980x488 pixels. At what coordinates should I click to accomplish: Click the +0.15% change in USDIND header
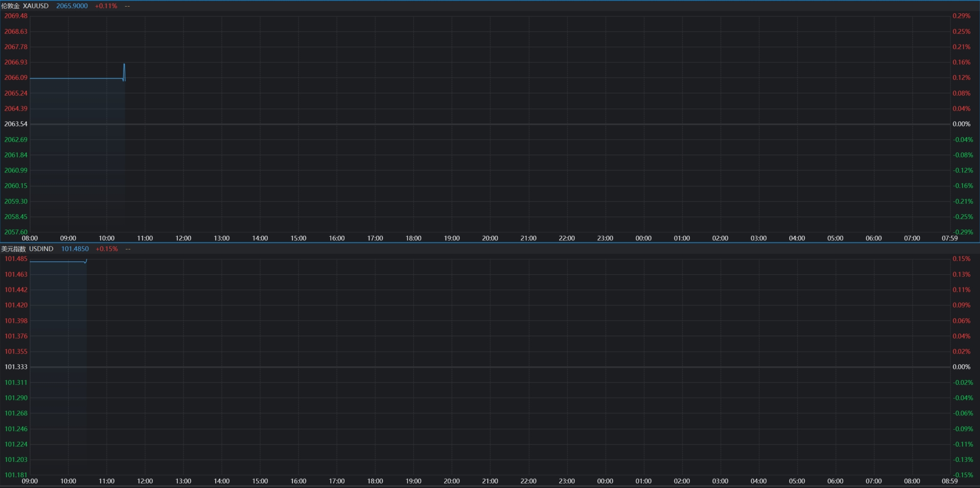click(x=106, y=249)
